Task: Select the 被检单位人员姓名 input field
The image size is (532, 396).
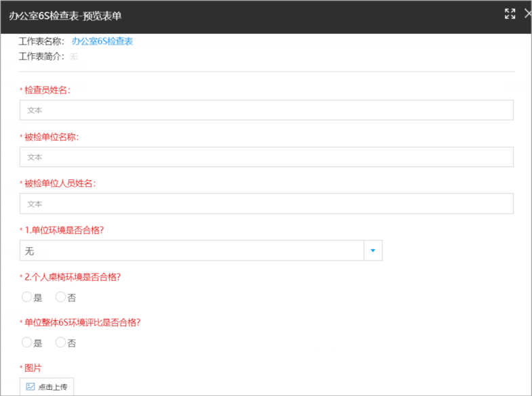Action: coord(266,204)
